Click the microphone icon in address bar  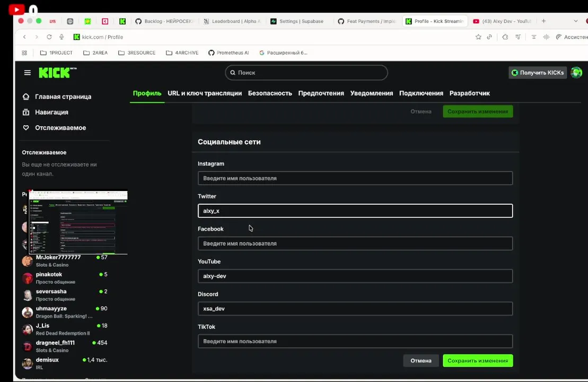pyautogui.click(x=62, y=37)
